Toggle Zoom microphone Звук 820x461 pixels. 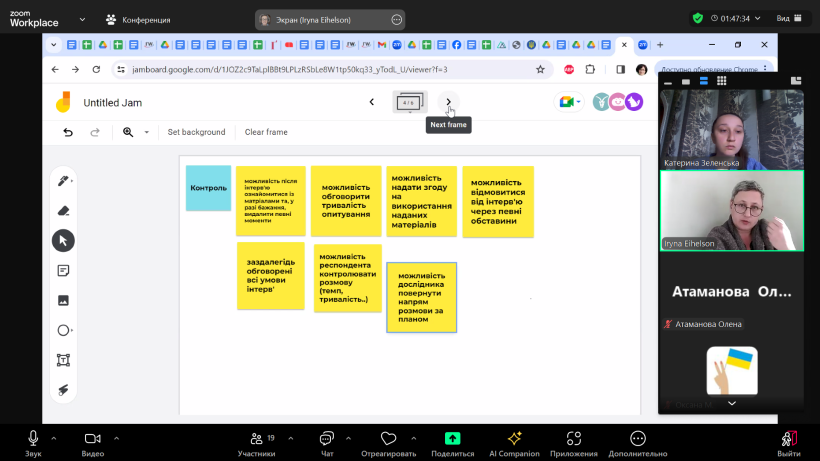[x=33, y=444]
